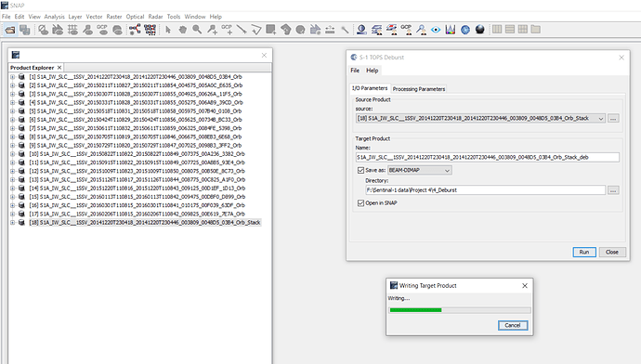641x364 pixels.
Task: Expand product [5] in Product Explorer
Action: (12, 111)
